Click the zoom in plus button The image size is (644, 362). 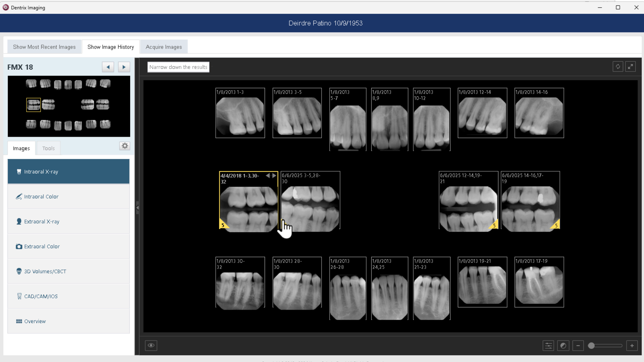pos(632,346)
